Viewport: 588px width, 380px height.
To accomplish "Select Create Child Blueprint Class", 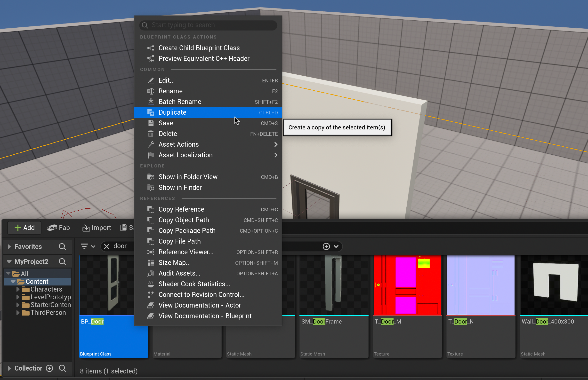I will (199, 48).
